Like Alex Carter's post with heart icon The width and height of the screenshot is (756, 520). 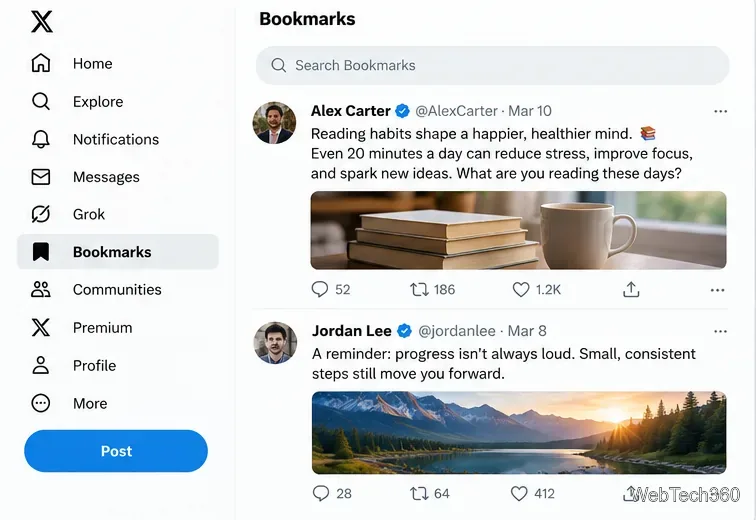click(x=521, y=289)
